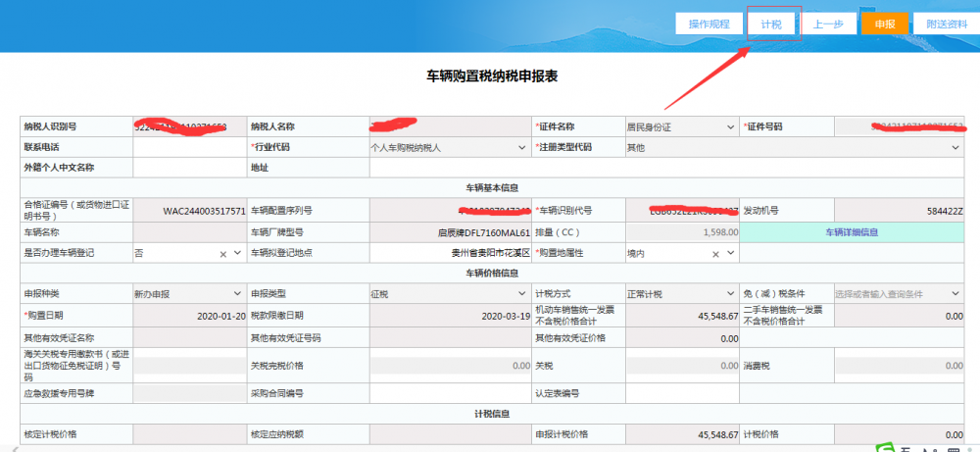Open the 证件名称 dropdown
The width and height of the screenshot is (980, 452).
click(730, 127)
